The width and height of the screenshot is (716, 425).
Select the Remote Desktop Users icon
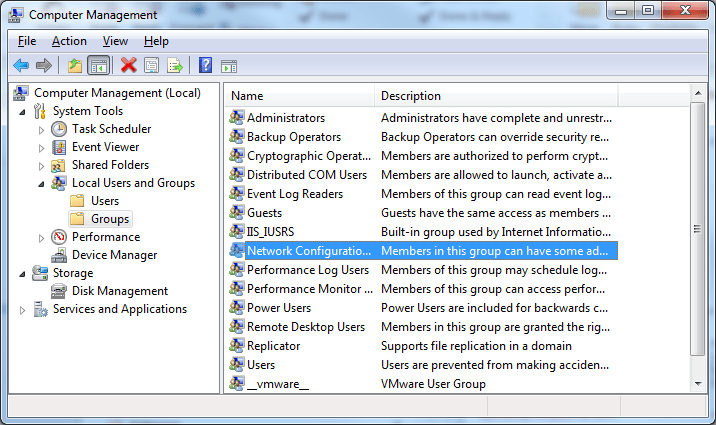point(237,326)
